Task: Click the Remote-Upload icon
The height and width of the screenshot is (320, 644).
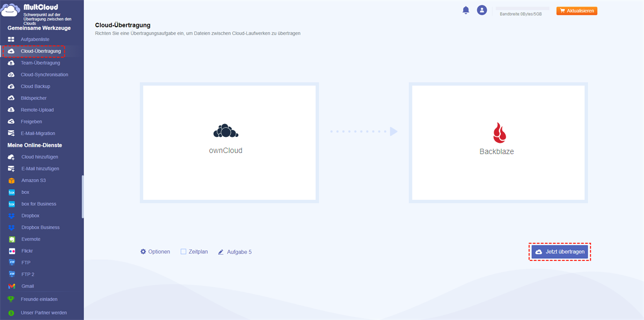Action: coord(11,110)
